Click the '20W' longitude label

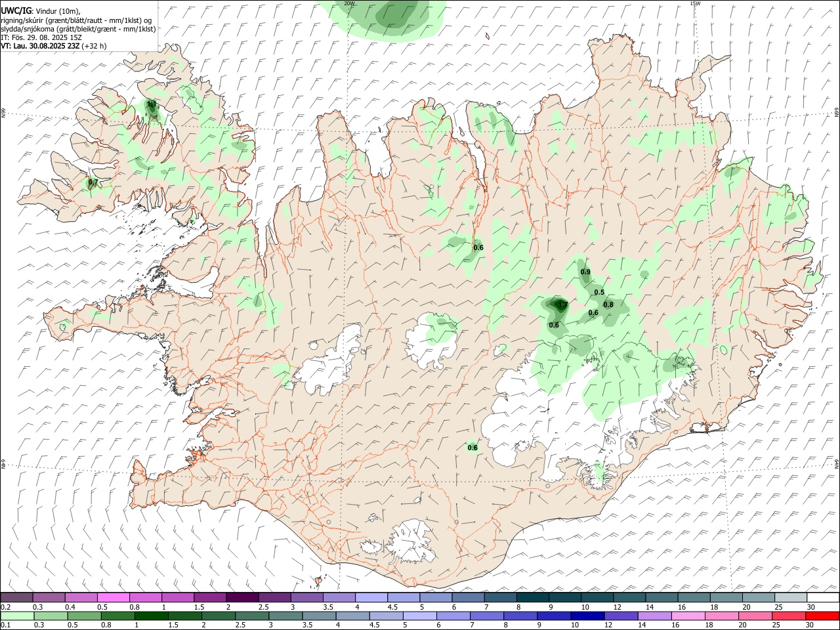[349, 3]
